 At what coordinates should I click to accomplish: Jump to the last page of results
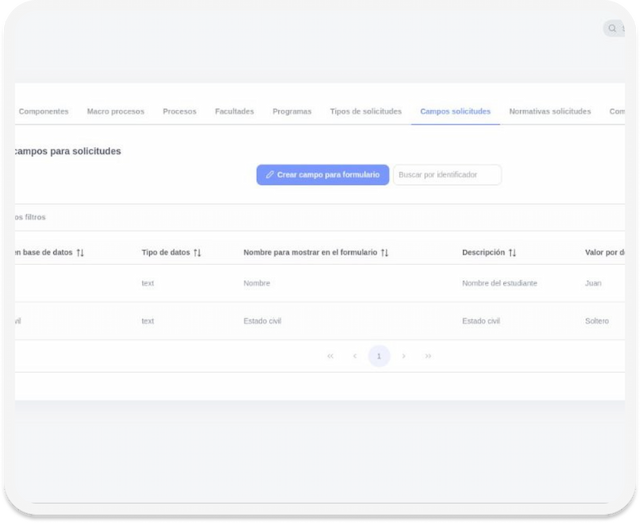(x=428, y=356)
